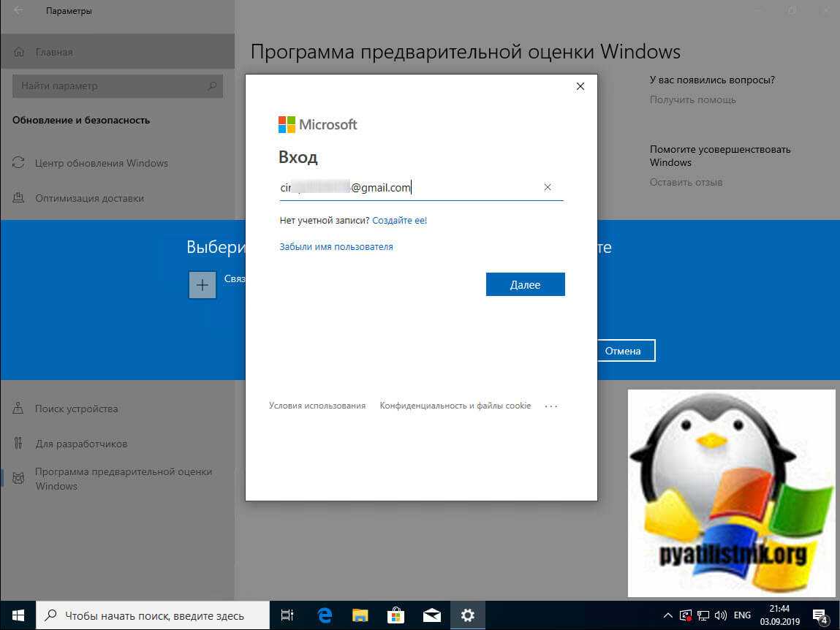Open Оставить отзыв link
This screenshot has height=630, width=840.
pos(686,182)
